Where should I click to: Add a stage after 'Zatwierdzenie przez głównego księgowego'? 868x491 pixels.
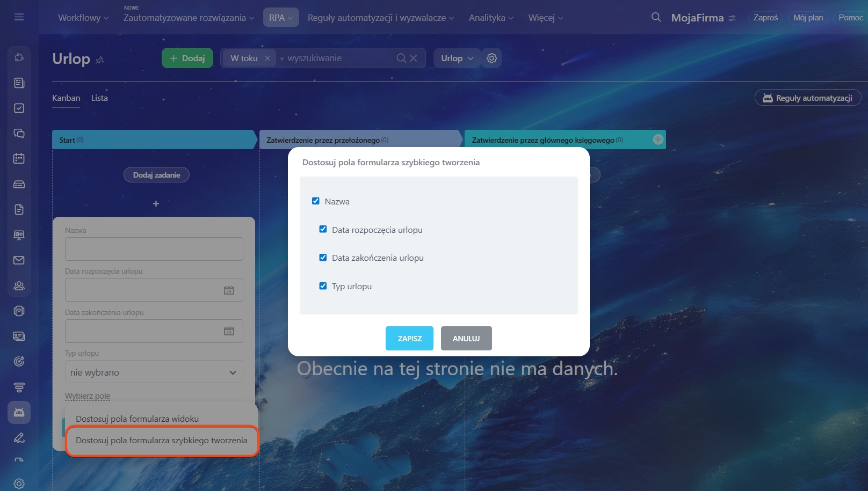pos(658,140)
